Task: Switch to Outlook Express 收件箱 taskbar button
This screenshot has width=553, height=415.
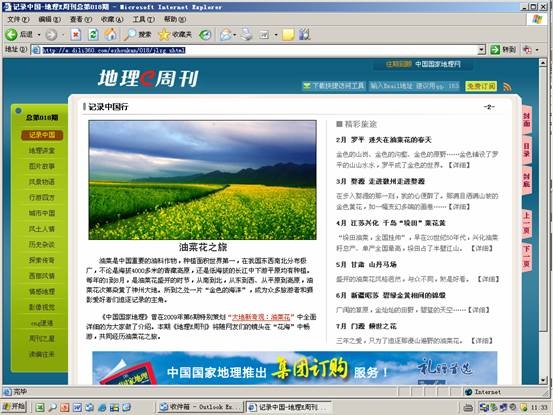Action: click(x=200, y=407)
